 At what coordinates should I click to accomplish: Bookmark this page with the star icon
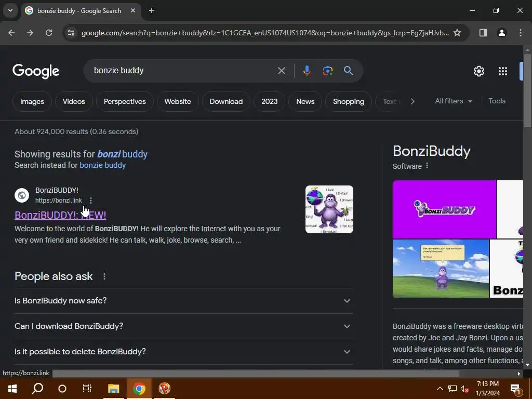(x=457, y=33)
